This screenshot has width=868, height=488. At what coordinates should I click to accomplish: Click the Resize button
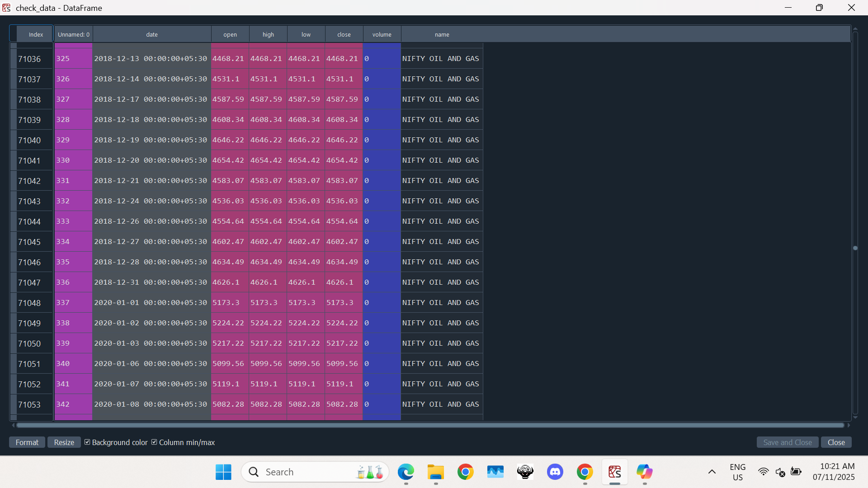(x=64, y=442)
